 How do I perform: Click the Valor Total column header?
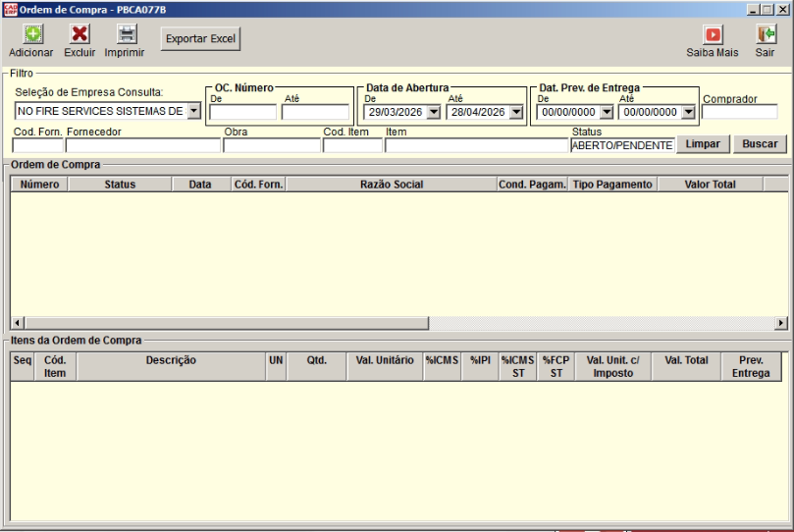[x=710, y=185]
